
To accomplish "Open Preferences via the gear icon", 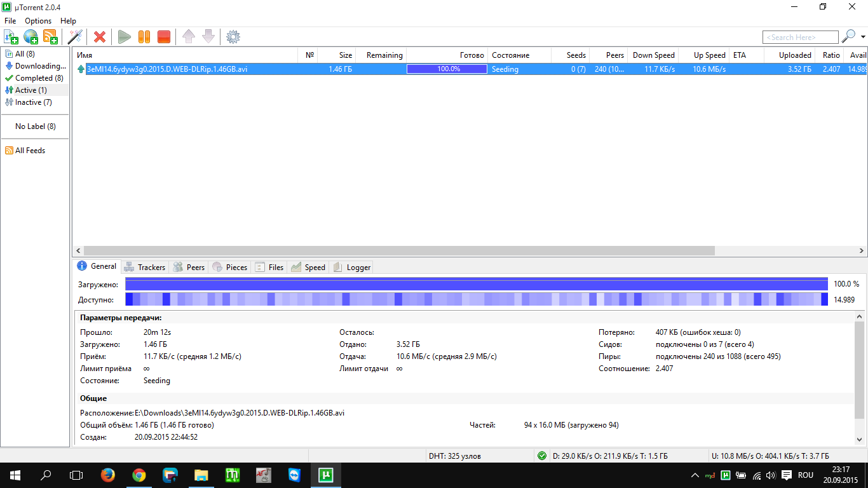I will 233,37.
